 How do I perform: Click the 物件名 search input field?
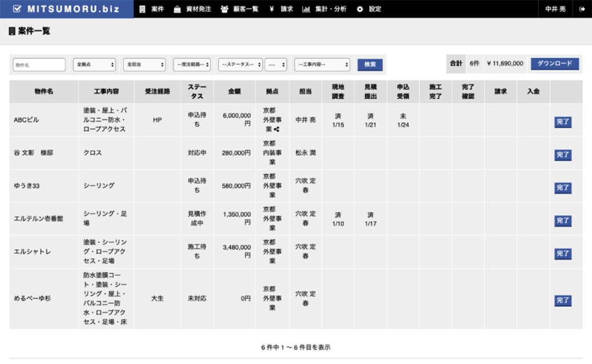(x=38, y=65)
